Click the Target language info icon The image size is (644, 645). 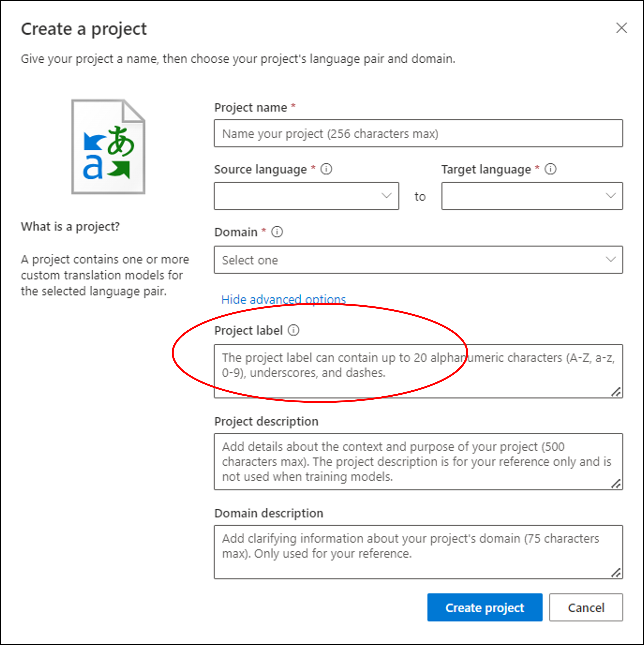click(551, 169)
